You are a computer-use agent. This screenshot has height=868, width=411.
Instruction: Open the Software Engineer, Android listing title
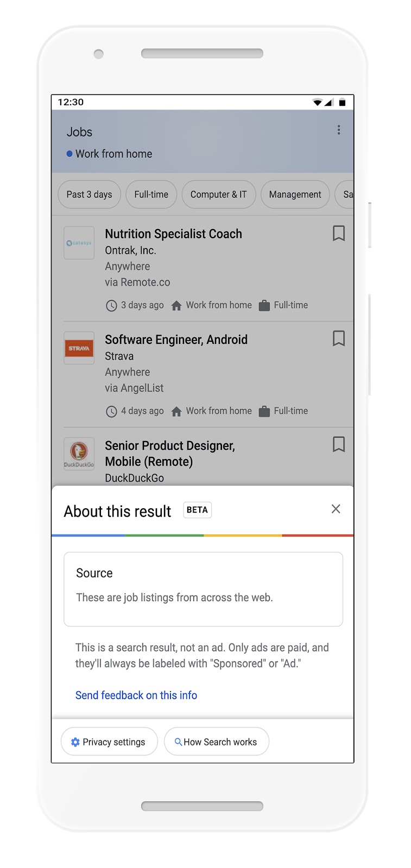[x=176, y=340]
